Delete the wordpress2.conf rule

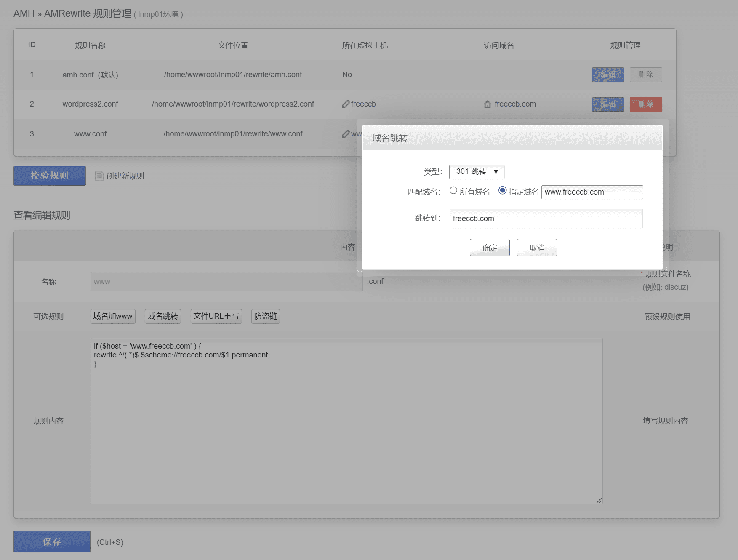tap(645, 104)
